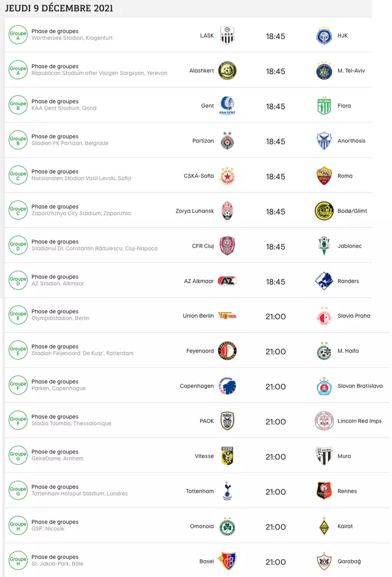Image resolution: width=392 pixels, height=577 pixels.
Task: Select the AZ Alkmaar logo
Action: 227,281
